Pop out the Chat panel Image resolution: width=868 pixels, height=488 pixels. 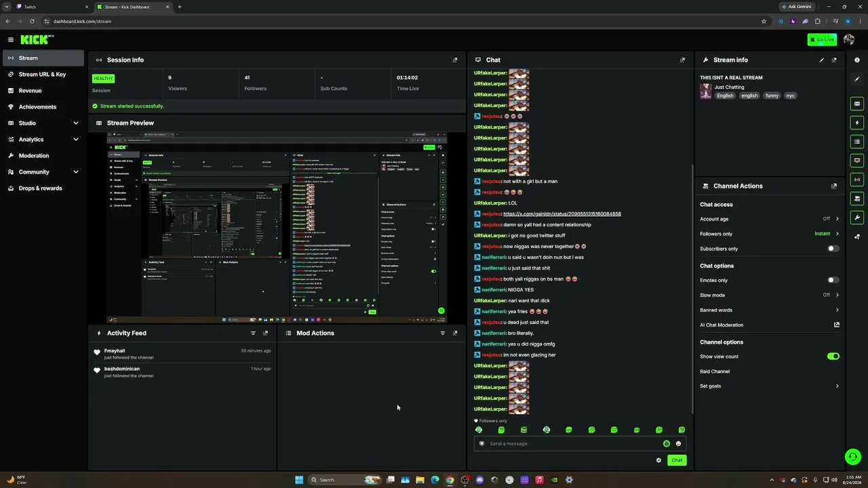point(682,60)
